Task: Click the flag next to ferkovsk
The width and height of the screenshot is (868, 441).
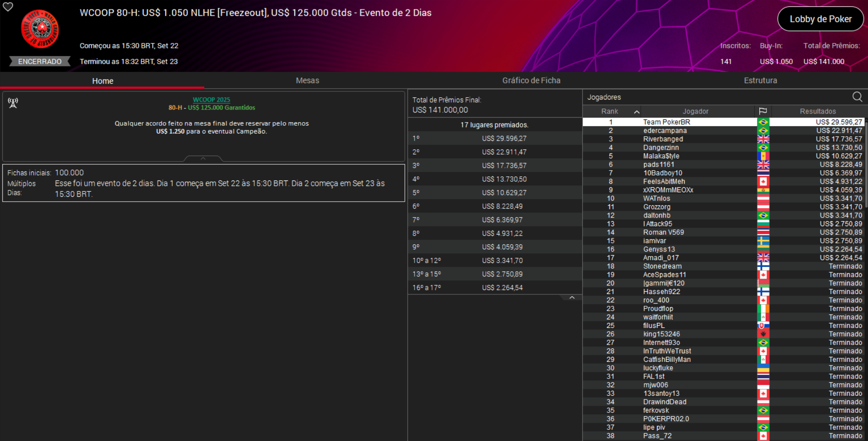Action: pos(763,411)
